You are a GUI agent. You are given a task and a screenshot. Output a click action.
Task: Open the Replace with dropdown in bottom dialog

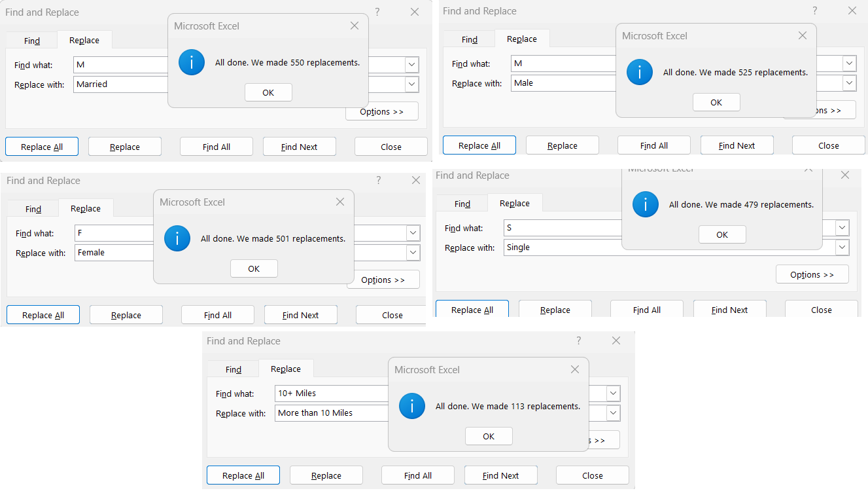click(x=612, y=412)
